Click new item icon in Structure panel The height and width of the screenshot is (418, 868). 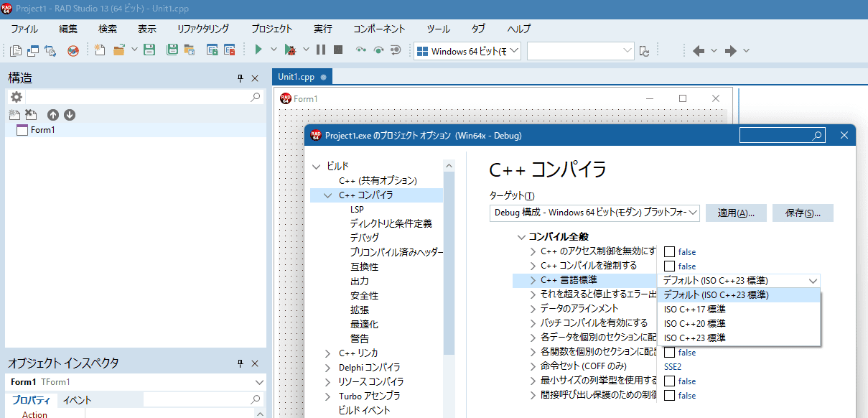(x=14, y=115)
